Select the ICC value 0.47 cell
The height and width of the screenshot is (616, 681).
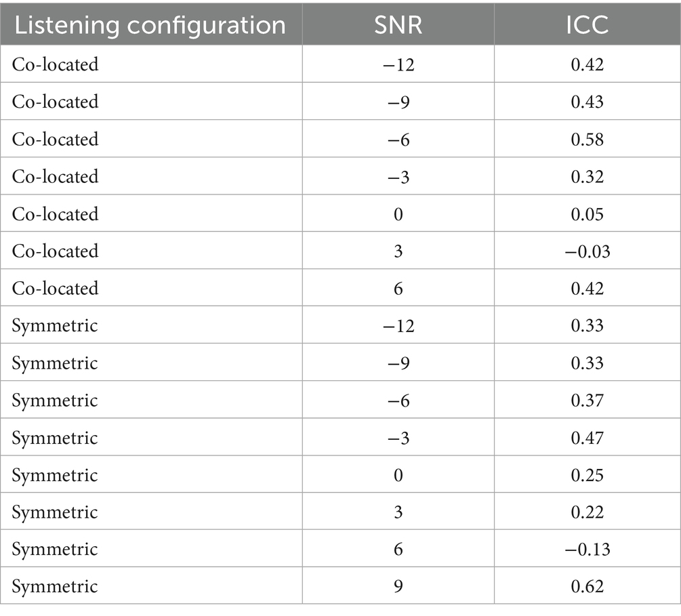587,438
